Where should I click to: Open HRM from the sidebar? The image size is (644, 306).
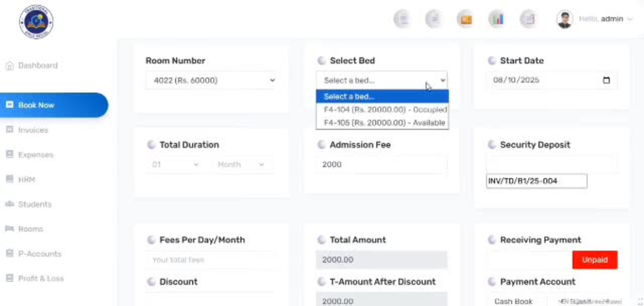tap(26, 180)
